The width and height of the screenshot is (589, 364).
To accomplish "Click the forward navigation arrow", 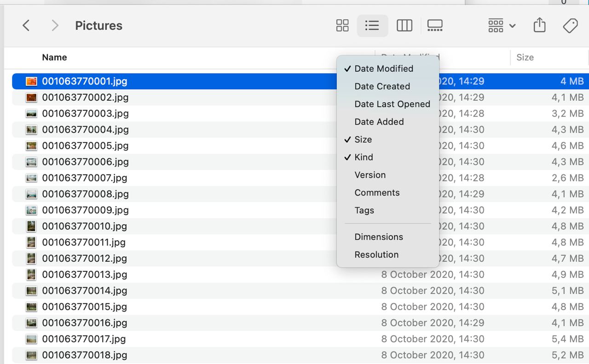I will tap(55, 26).
